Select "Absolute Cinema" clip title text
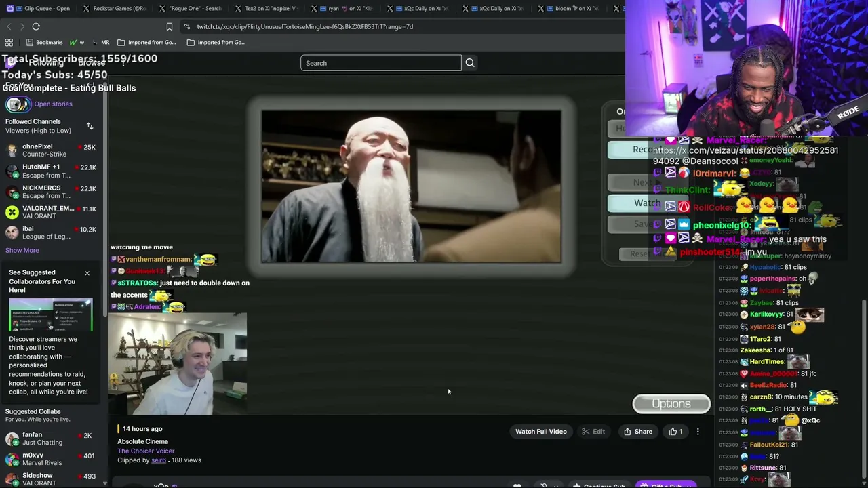The image size is (868, 488). click(x=142, y=442)
